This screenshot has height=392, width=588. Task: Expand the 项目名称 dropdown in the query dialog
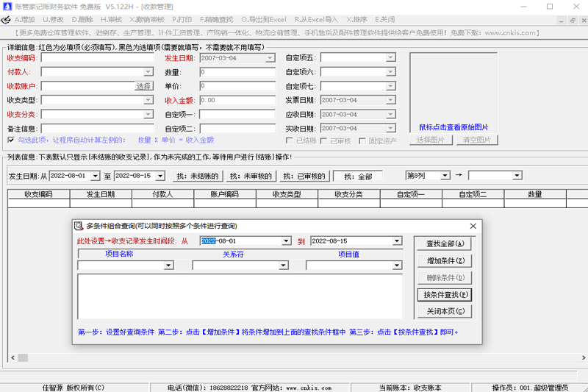pos(168,266)
